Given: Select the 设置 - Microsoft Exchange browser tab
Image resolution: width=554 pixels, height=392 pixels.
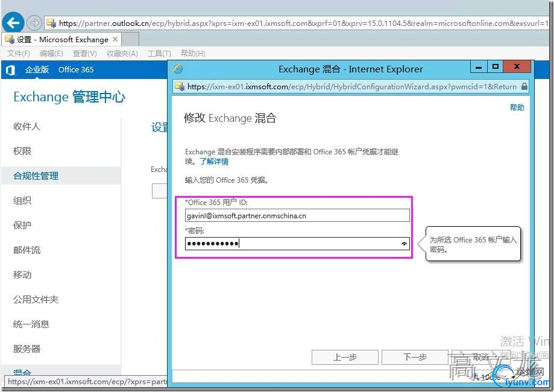Looking at the screenshot, I should click(x=62, y=39).
